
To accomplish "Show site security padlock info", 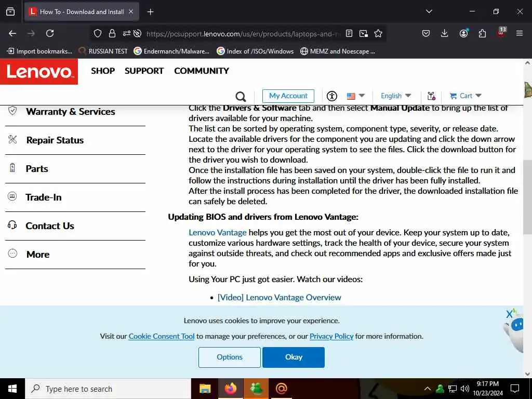I will (x=112, y=33).
